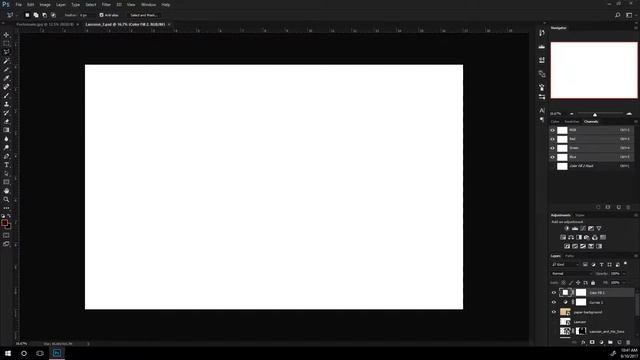
Task: Select the Horizontal Type tool
Action: click(x=6, y=165)
